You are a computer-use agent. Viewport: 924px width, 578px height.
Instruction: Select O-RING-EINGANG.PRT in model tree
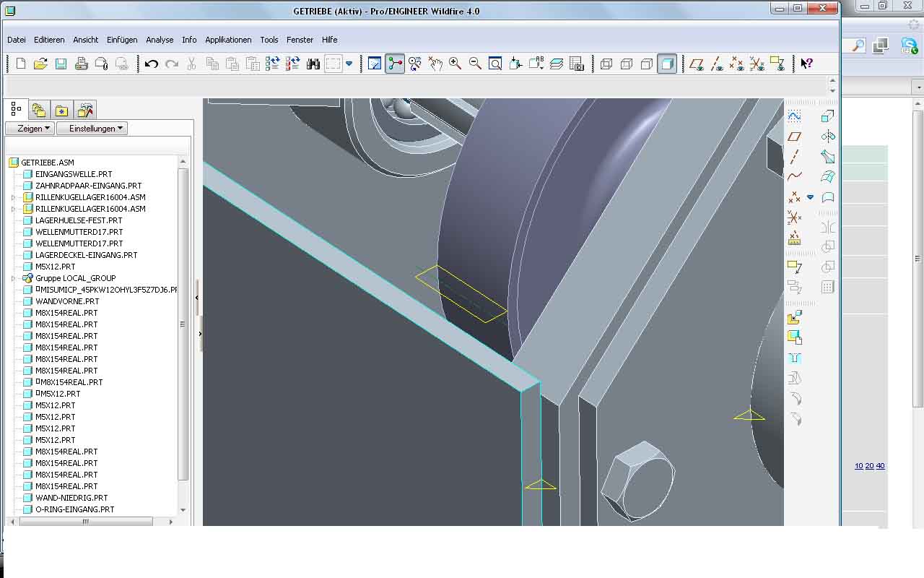pyautogui.click(x=74, y=509)
